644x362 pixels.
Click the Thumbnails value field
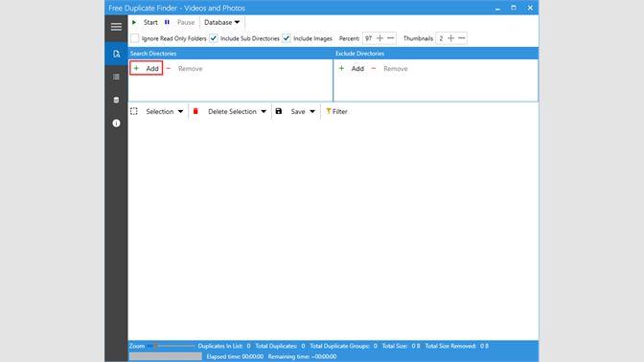(441, 38)
